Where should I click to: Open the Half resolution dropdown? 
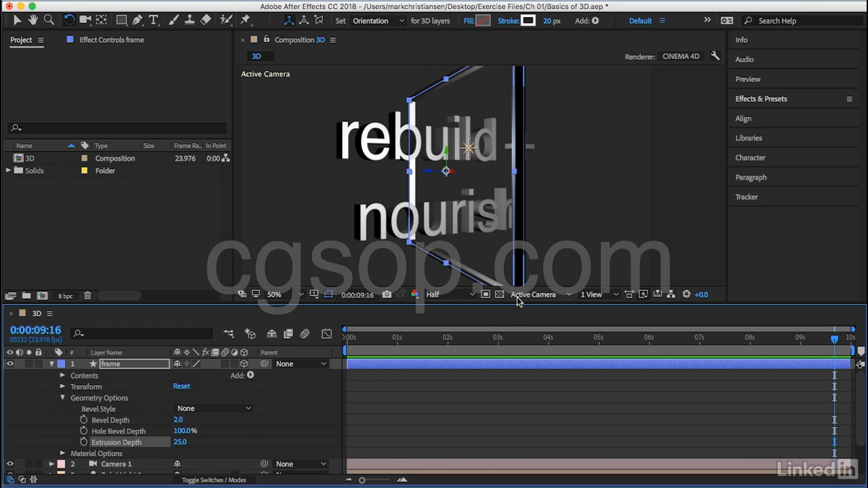tap(450, 294)
